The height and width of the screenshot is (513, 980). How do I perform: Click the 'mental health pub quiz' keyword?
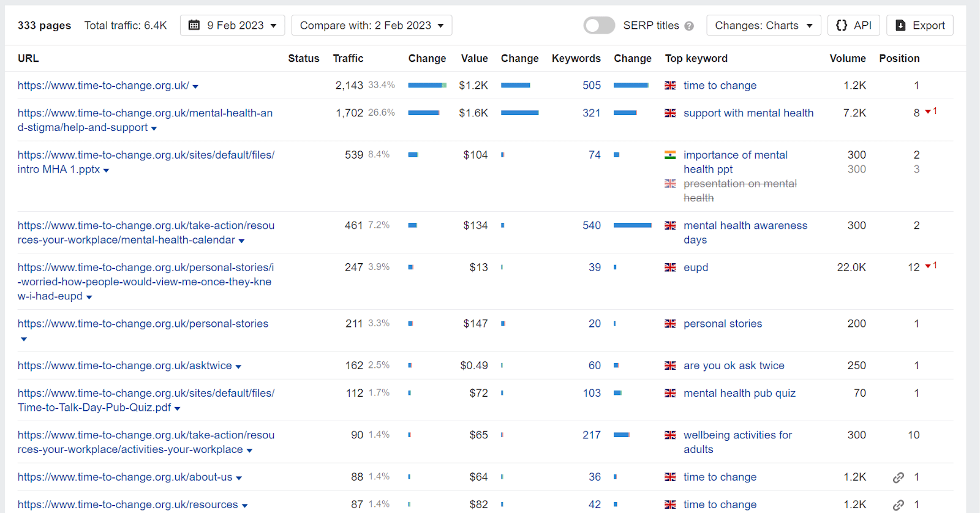(739, 393)
